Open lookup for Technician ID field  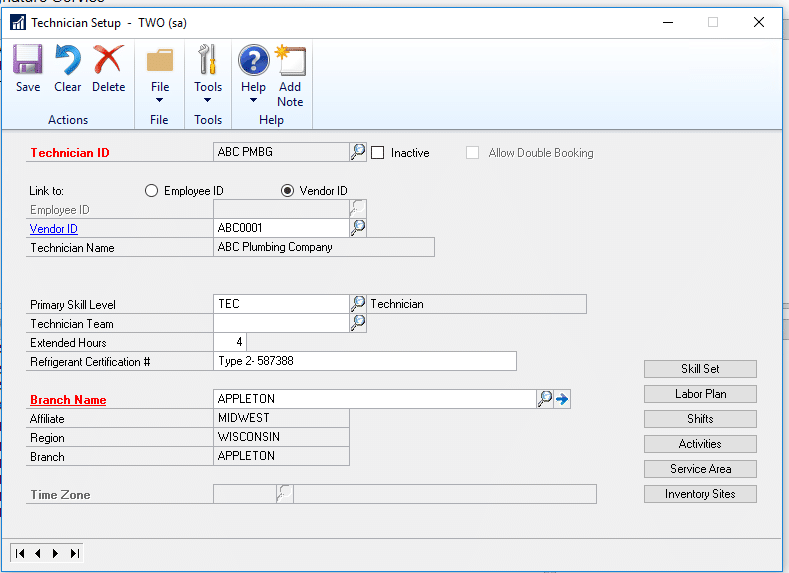coord(358,152)
